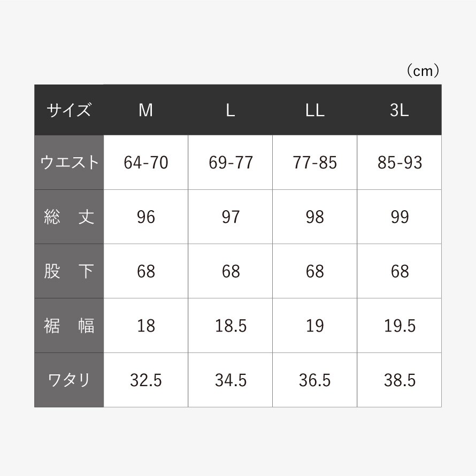
Task: Click the 3L size column header
Action: [400, 110]
